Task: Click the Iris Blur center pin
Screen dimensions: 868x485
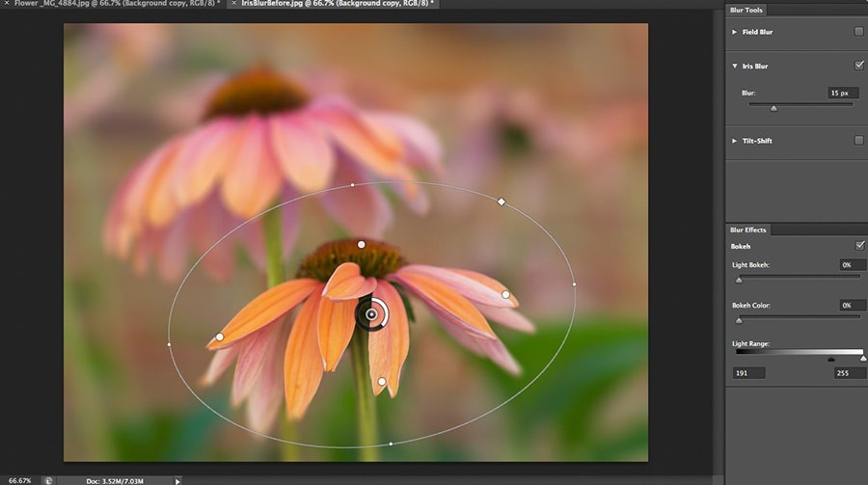Action: click(x=371, y=314)
